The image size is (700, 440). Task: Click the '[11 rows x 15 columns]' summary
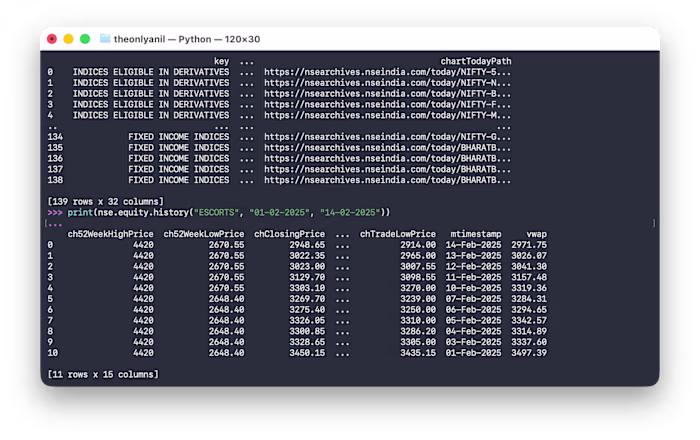tap(103, 374)
